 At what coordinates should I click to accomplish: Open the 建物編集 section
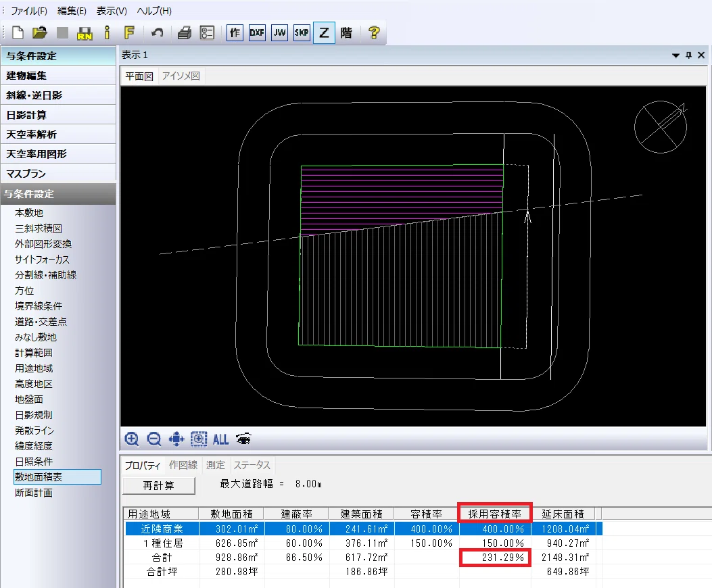pyautogui.click(x=58, y=76)
